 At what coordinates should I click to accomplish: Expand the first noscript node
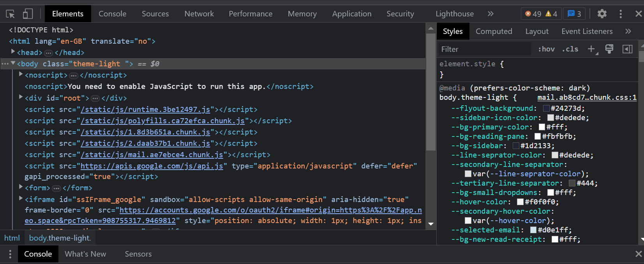[x=21, y=74]
